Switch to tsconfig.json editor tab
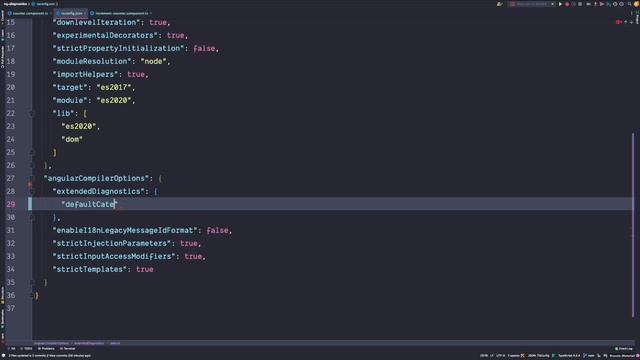The height and width of the screenshot is (360, 640). (x=71, y=13)
